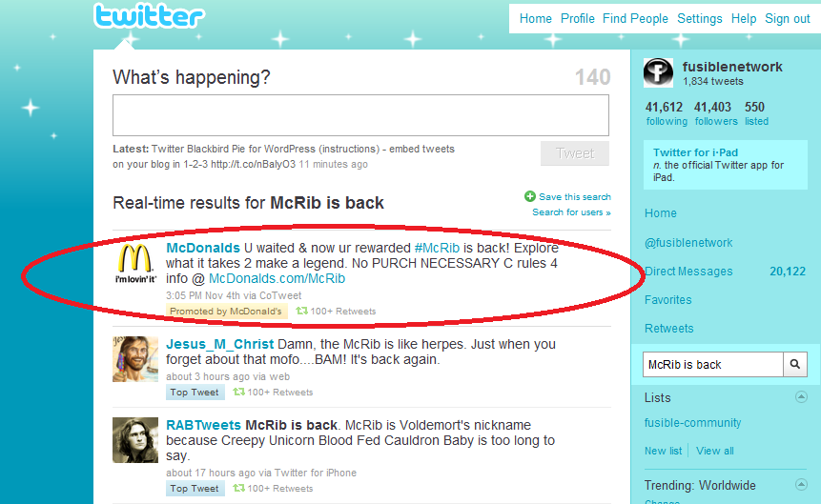
Task: Collapse the Lists section arrow
Action: 801,396
